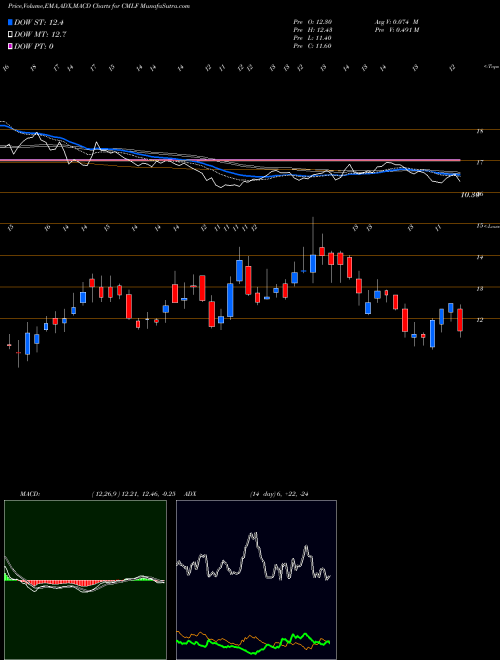Open the ADX indicator chart thumbnail
Screen dimensions: 500x660
[256, 580]
